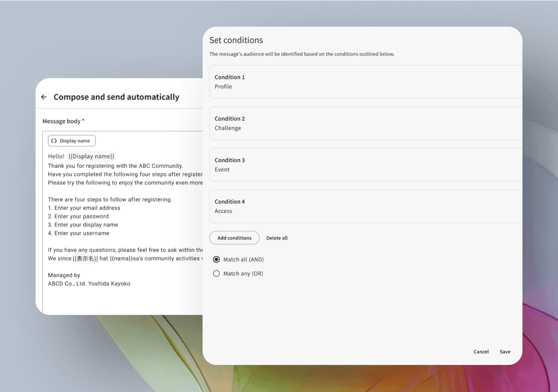This screenshot has width=558, height=392.
Task: Click the Add conditions button
Action: pyautogui.click(x=234, y=238)
